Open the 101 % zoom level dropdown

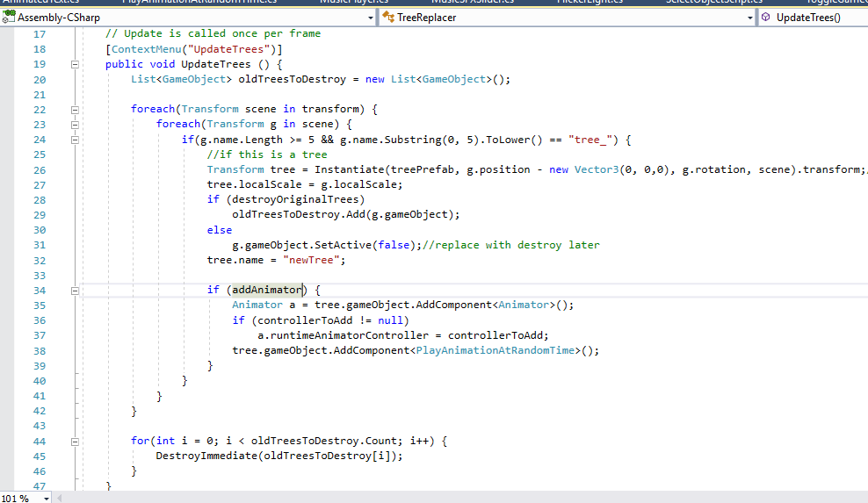(x=47, y=499)
